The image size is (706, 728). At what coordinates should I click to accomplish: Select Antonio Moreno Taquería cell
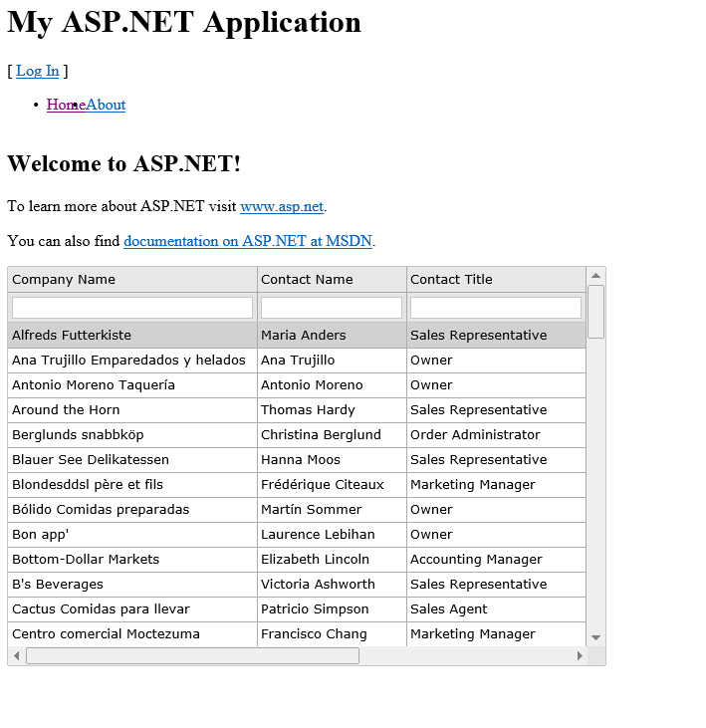(132, 385)
